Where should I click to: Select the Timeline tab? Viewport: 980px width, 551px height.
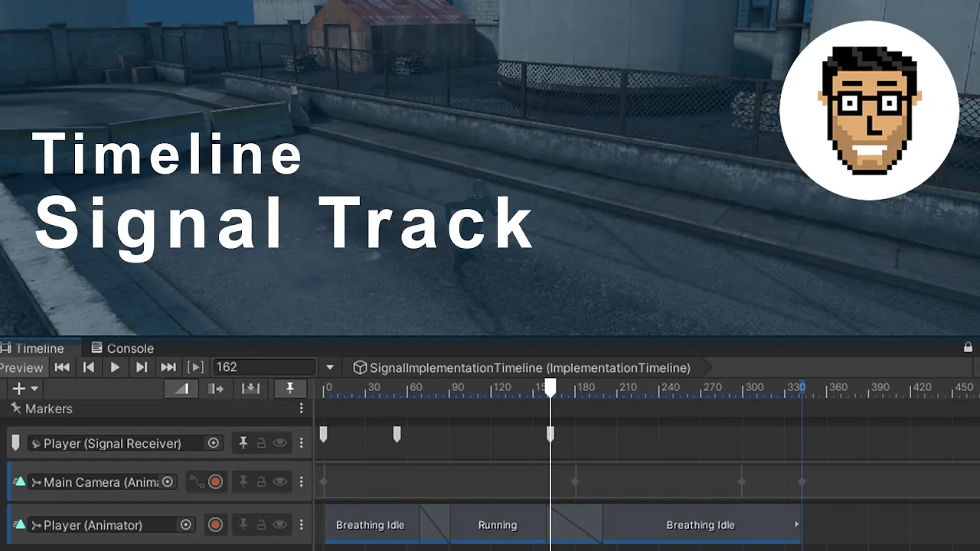pyautogui.click(x=33, y=348)
